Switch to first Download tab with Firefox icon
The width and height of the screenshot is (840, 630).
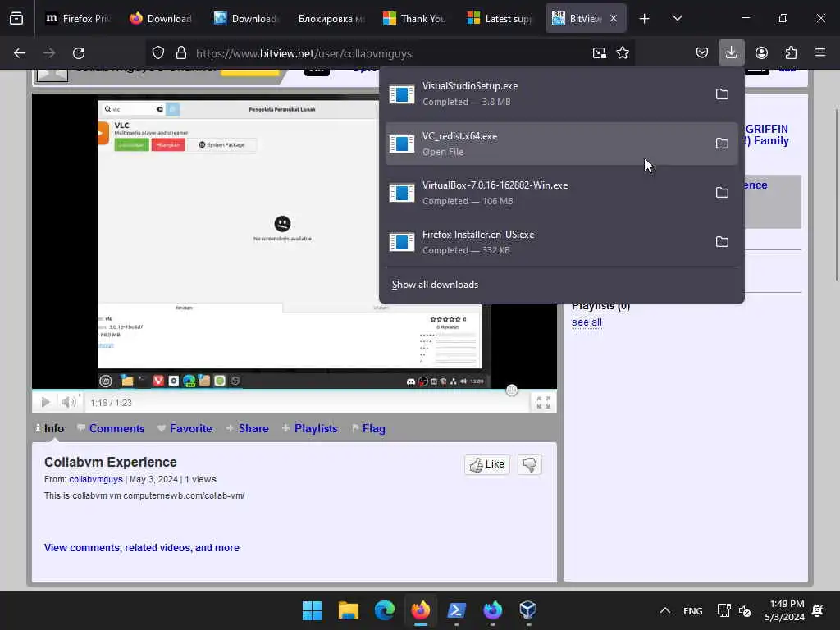click(162, 19)
